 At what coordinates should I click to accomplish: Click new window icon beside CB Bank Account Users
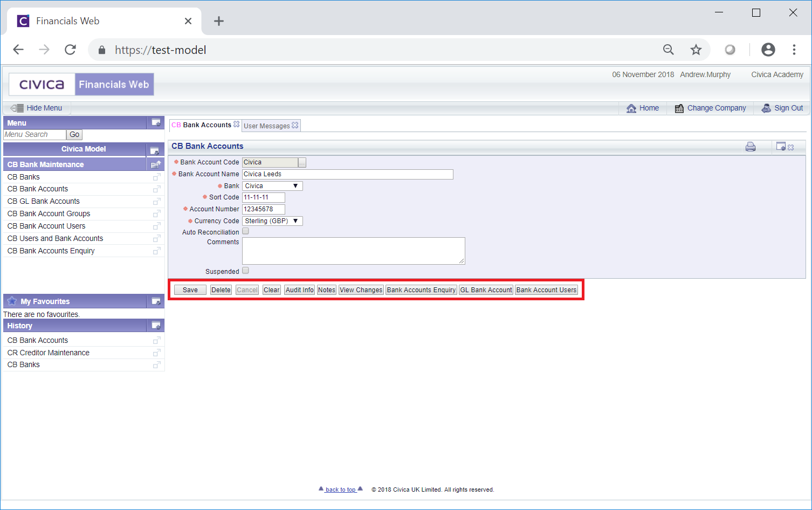pyautogui.click(x=156, y=226)
